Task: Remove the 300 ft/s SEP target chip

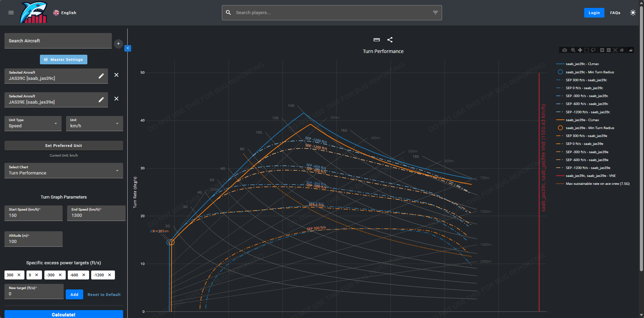Action: [19, 275]
